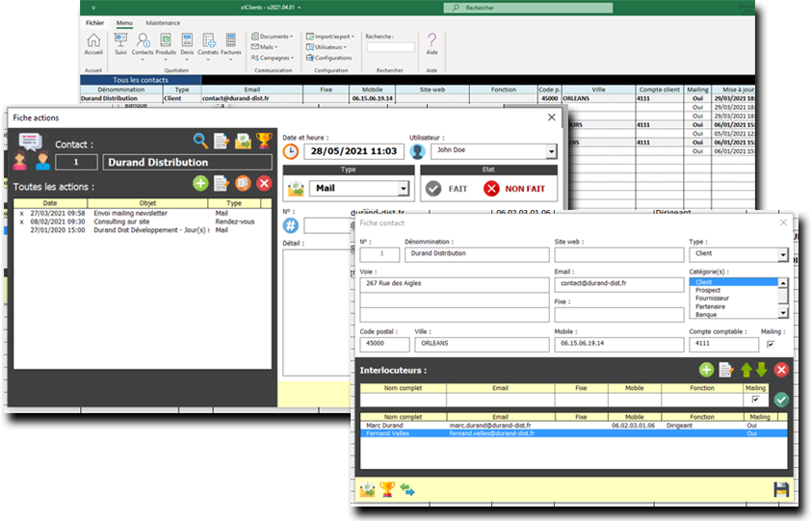Edit interlocuteur with document pencil icon

pos(726,370)
